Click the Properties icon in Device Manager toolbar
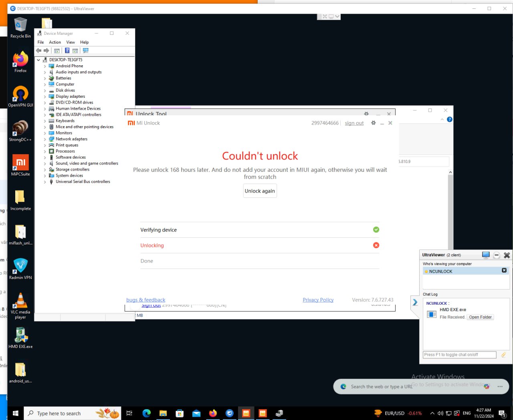 pos(57,50)
